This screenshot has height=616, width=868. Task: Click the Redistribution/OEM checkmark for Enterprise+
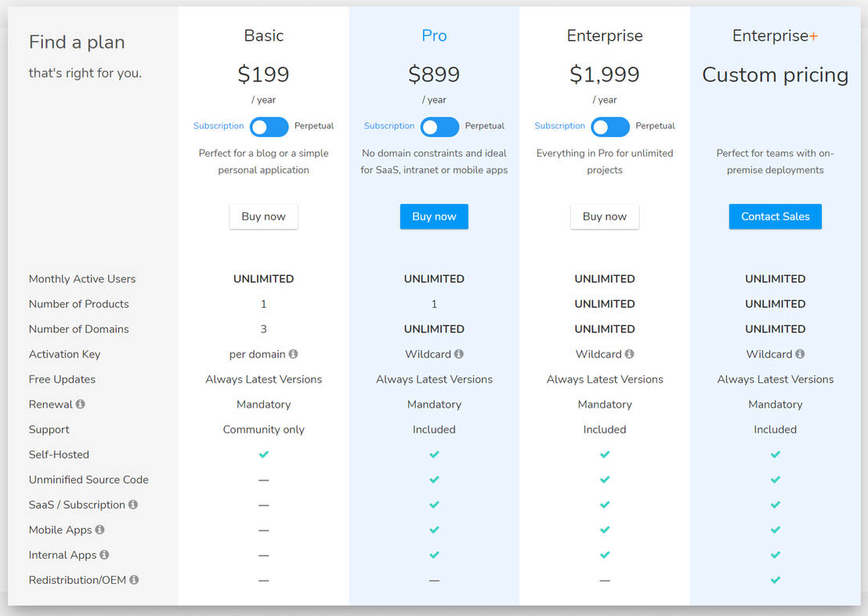[x=775, y=580]
